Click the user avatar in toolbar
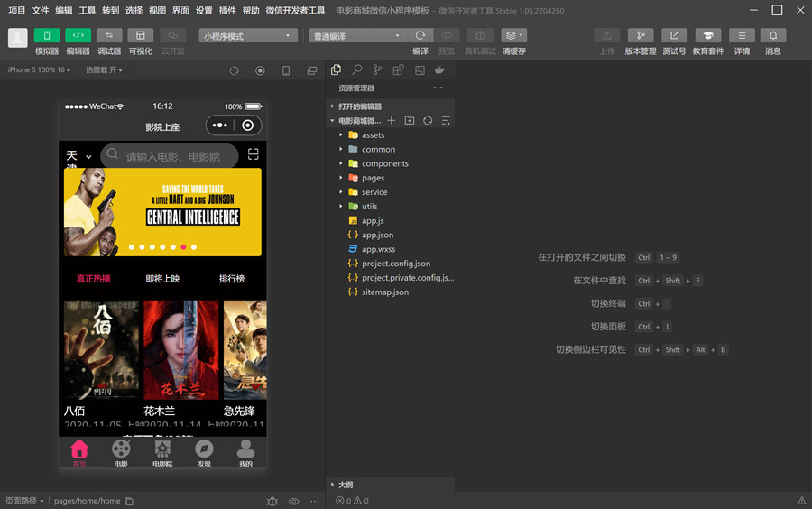 18,38
